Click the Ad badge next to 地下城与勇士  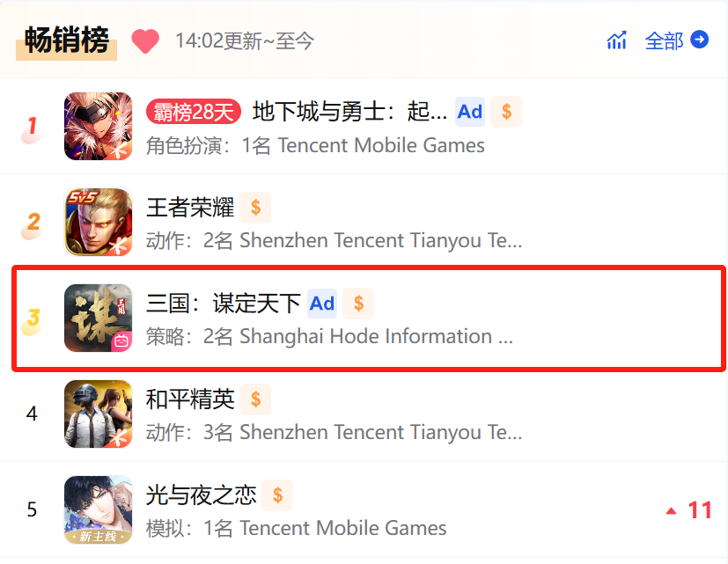coord(470,112)
